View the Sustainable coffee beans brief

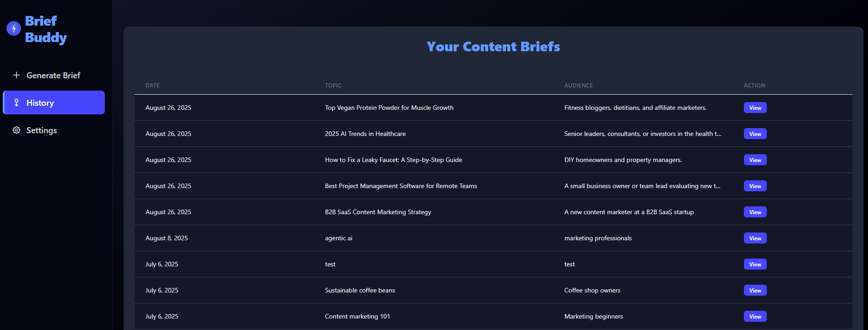[x=755, y=290]
